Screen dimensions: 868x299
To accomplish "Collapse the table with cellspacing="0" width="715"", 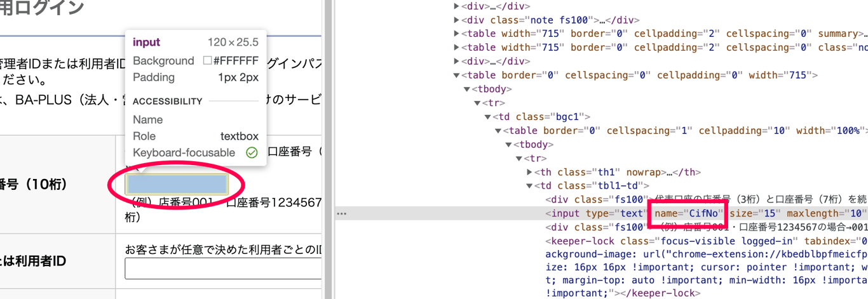I will pyautogui.click(x=457, y=75).
